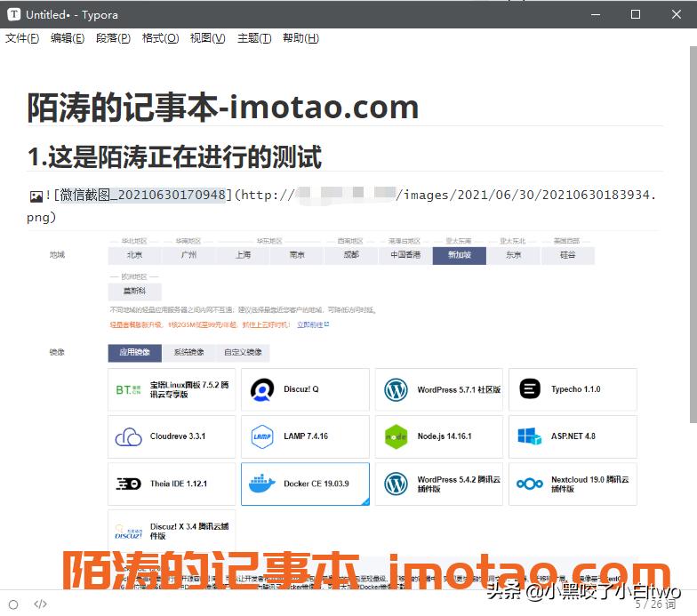The image size is (697, 616).
Task: Click the LAMP 7.4.16 hexagon icon
Action: tap(262, 437)
